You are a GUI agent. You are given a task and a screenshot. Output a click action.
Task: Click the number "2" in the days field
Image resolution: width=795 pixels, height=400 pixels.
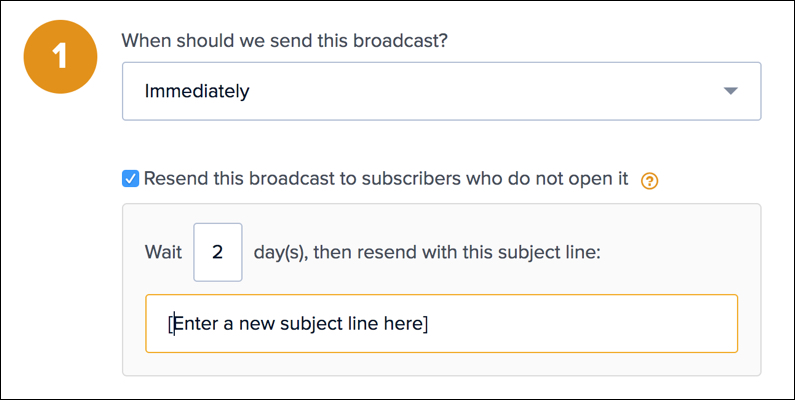(217, 252)
